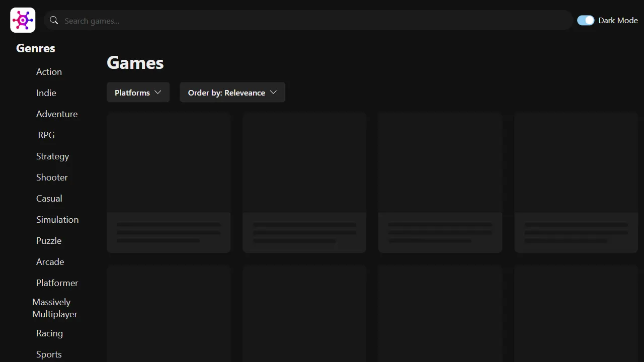Select the Adventure genre
This screenshot has width=644, height=362.
[57, 114]
